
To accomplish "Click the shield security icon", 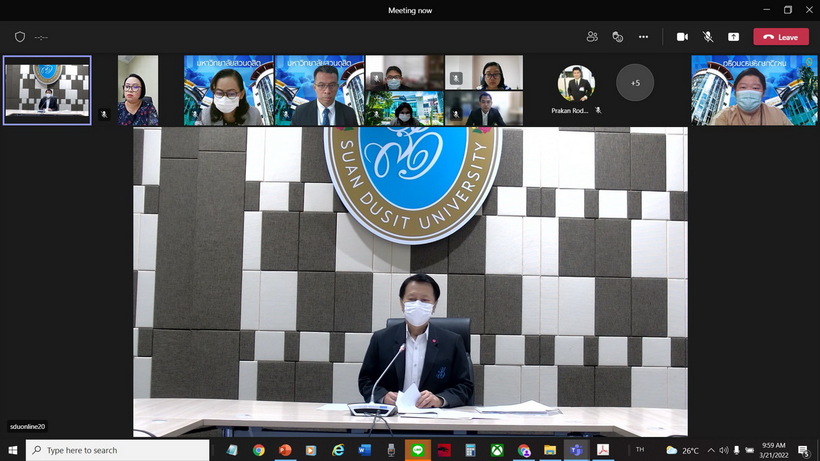I will point(20,37).
